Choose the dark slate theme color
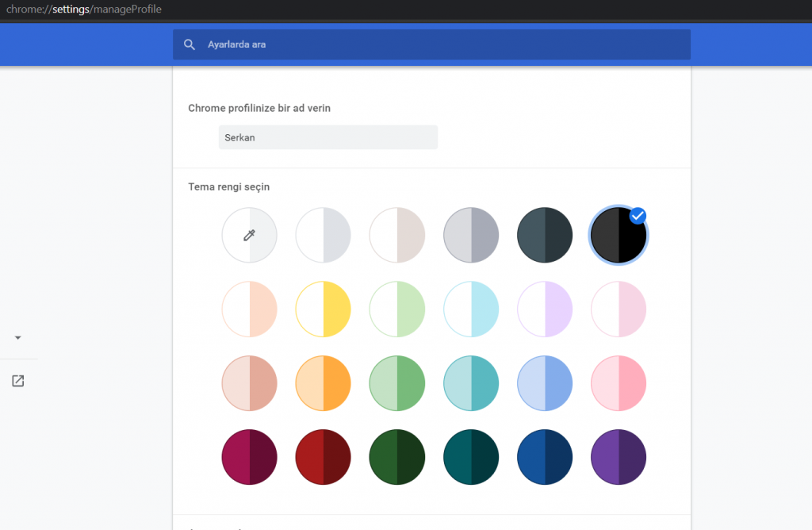Viewport: 812px width, 530px height. point(545,235)
